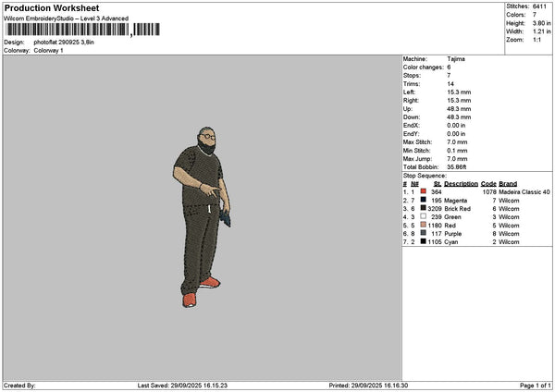The image size is (555, 392).
Task: Click the 'Right:' label
Action: click(x=411, y=101)
